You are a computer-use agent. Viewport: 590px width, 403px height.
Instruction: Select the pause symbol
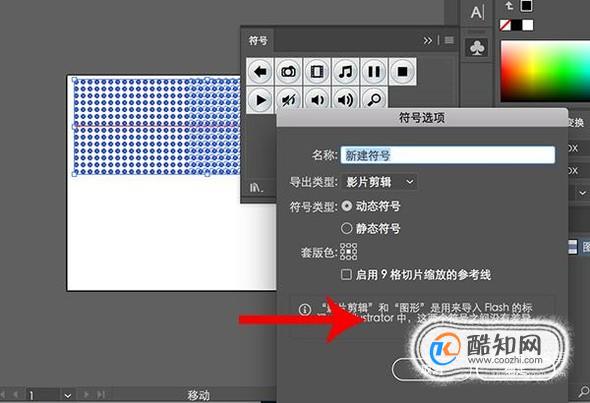(374, 71)
